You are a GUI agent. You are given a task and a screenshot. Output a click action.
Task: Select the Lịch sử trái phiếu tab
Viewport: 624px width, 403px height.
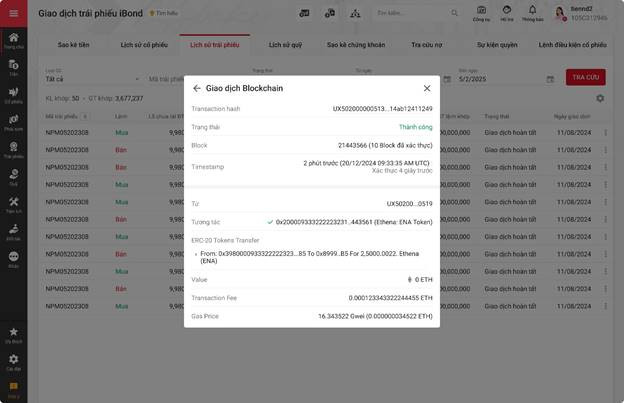215,45
